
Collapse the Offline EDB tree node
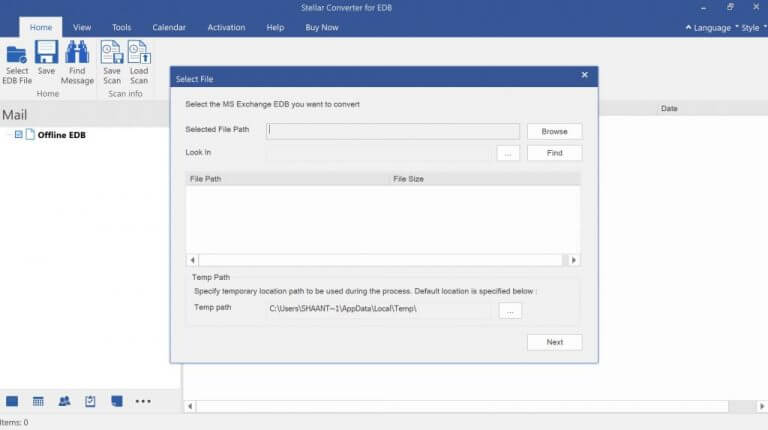[18, 134]
